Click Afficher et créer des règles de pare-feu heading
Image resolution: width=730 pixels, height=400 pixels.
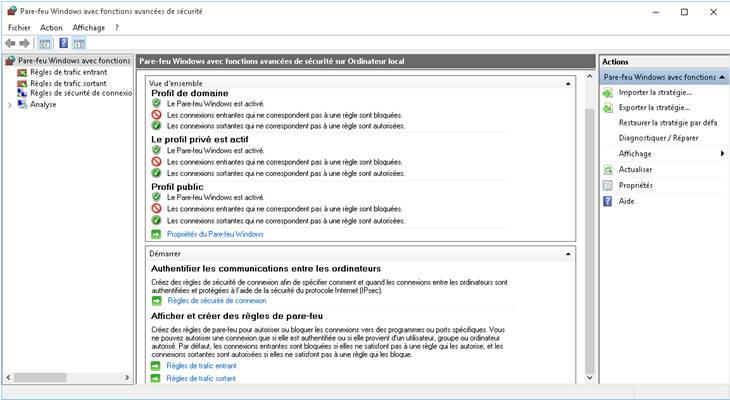[237, 316]
